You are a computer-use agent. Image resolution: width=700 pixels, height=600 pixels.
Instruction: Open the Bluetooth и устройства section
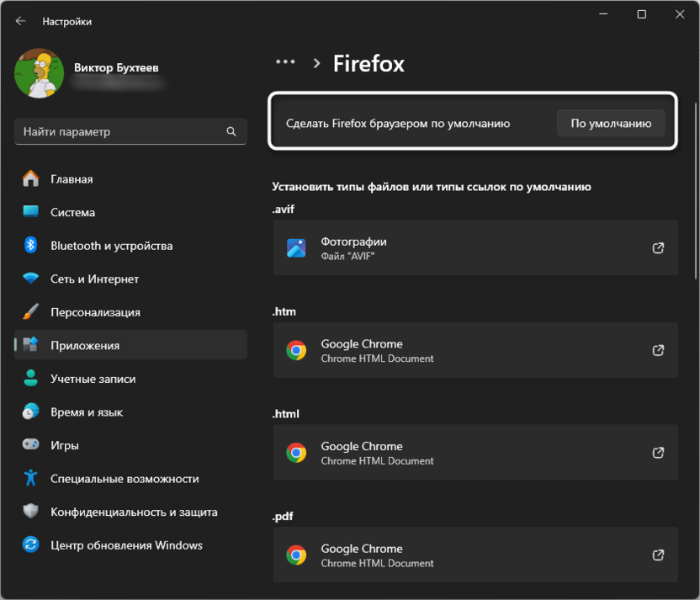[111, 246]
